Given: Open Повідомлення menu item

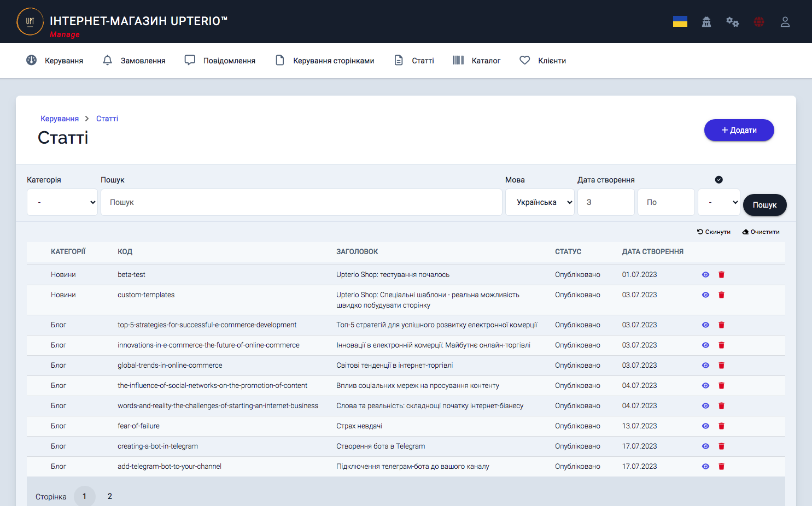Looking at the screenshot, I should pos(220,61).
